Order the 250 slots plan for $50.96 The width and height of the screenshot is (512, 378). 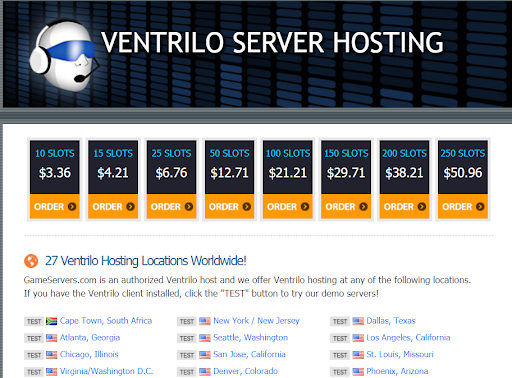click(x=463, y=207)
